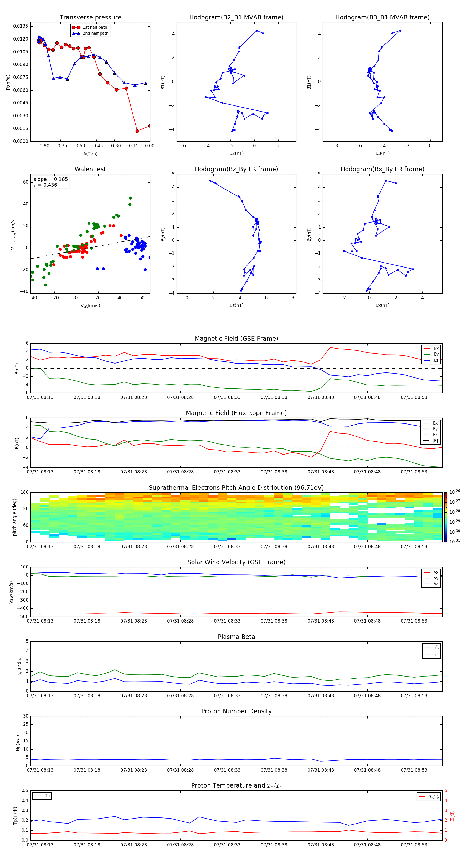Image resolution: width=473 pixels, height=868 pixels.
Task: Click the pitch angle distribution colorbar
Action: point(446,517)
